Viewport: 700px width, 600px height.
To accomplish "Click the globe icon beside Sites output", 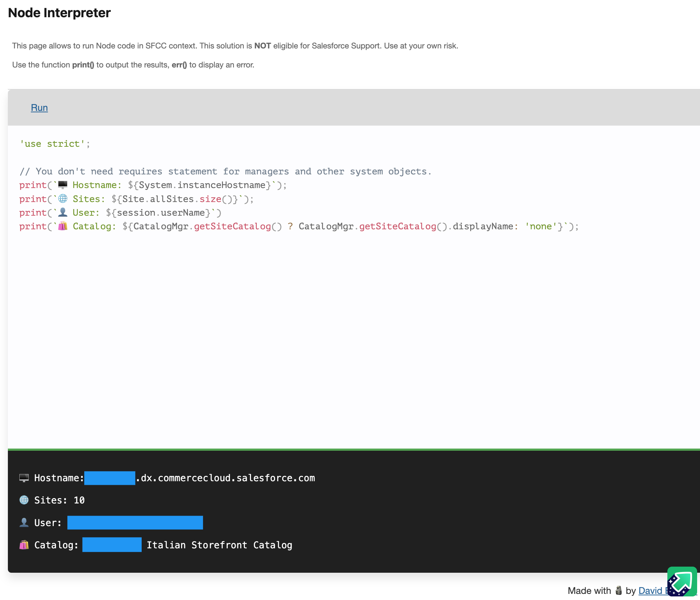I will tap(24, 500).
